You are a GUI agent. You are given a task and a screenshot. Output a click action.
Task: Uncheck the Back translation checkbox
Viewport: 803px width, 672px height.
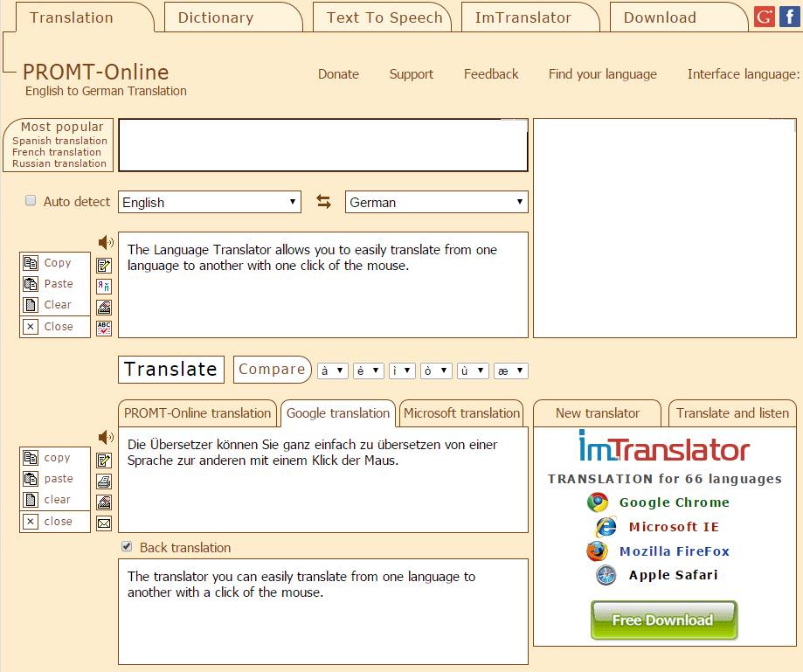[x=127, y=547]
